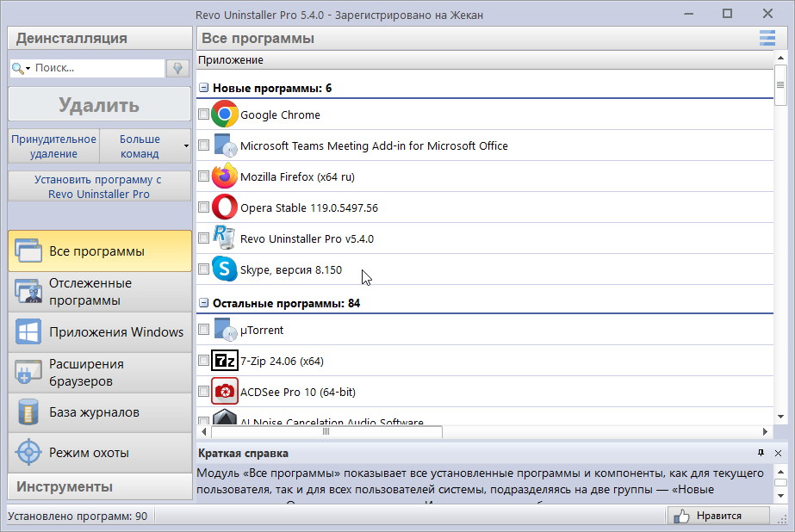Click the filter pin icon beside search
Screen dimensions: 795x532
pos(177,68)
